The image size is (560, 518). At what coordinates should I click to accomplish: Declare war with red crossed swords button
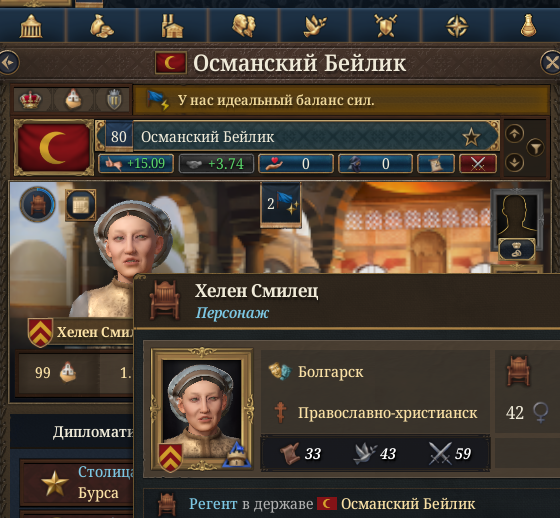[478, 164]
